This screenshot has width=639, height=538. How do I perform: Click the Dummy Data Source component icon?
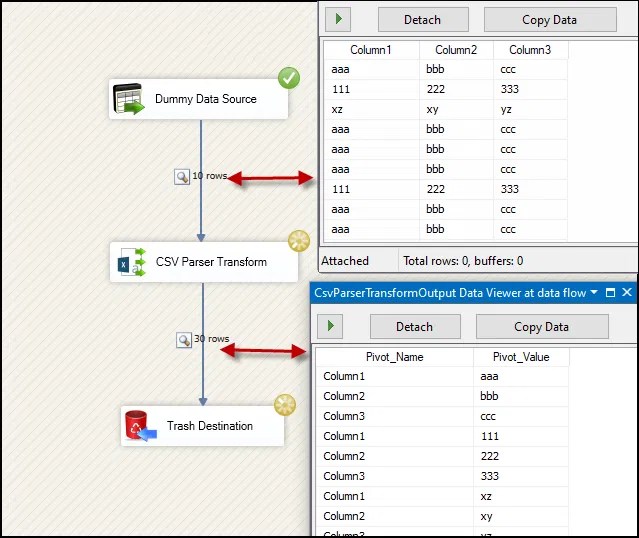[x=129, y=100]
